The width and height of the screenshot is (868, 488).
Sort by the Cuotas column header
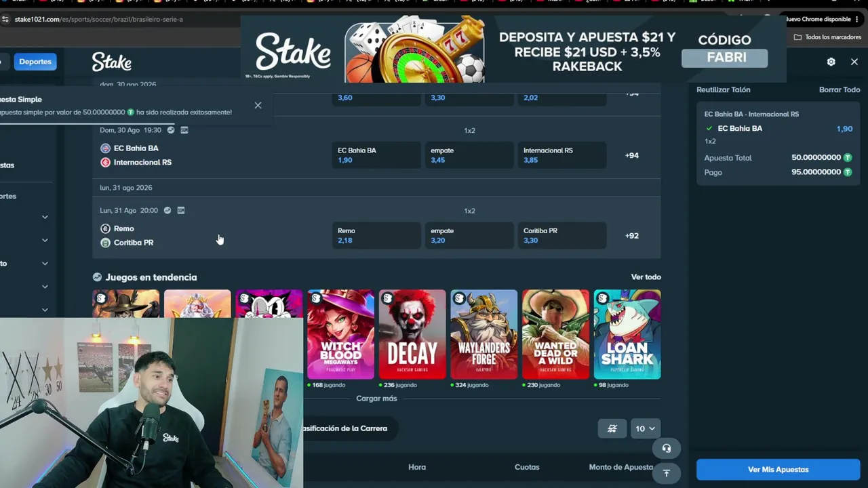(x=527, y=467)
